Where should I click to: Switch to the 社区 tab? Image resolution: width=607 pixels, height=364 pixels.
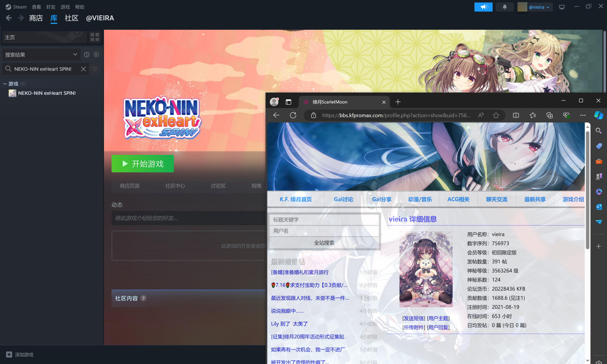click(71, 18)
